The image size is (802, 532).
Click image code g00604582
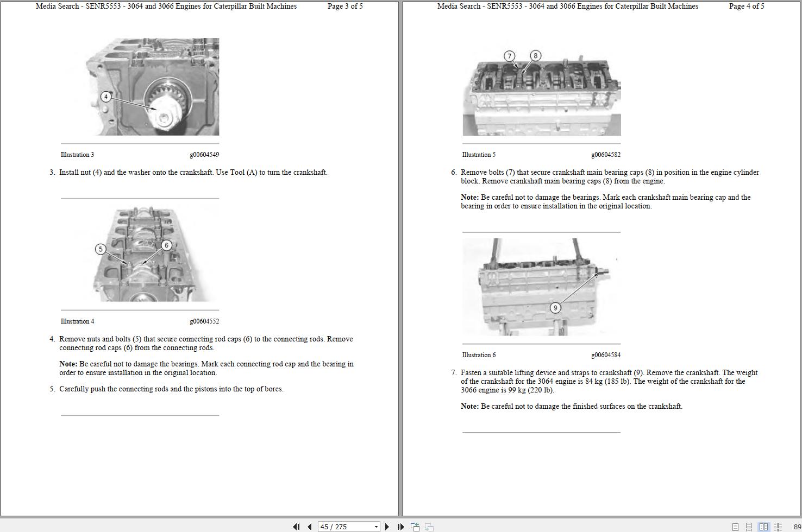(606, 155)
